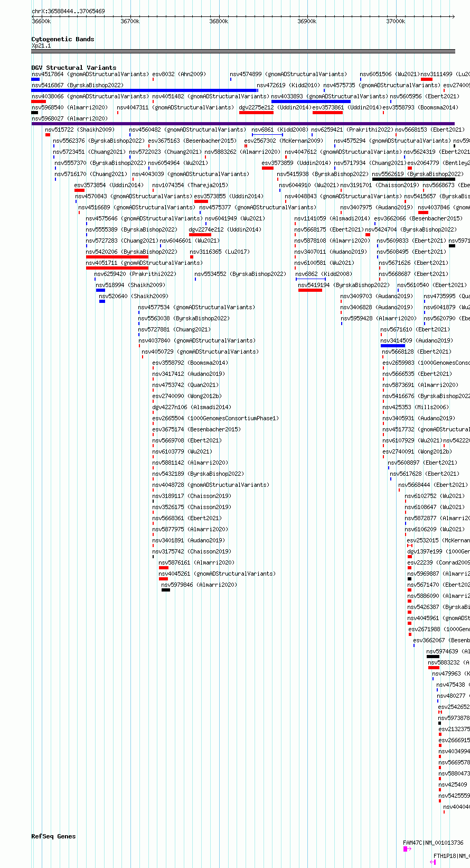The height and width of the screenshot is (868, 470).
Task: Open esv3558792 (Boomsma2014) variant
Action: 190,363
